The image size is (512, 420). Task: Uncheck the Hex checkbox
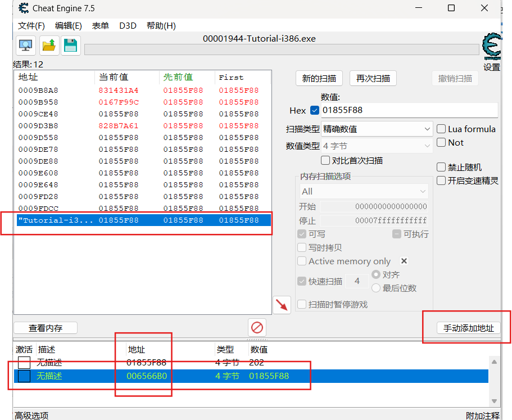[x=315, y=110]
